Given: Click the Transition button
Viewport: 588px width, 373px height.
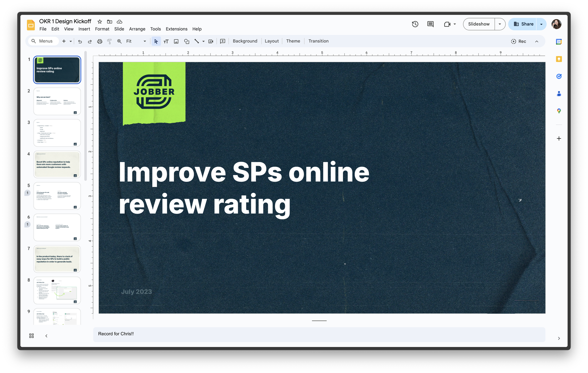Looking at the screenshot, I should [x=318, y=41].
